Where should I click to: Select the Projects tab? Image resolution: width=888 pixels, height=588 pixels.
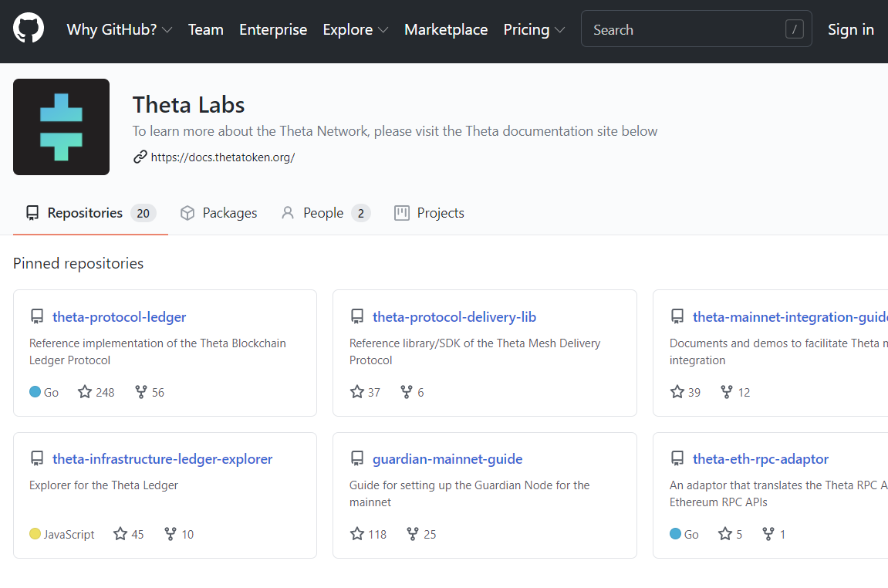[x=429, y=213]
